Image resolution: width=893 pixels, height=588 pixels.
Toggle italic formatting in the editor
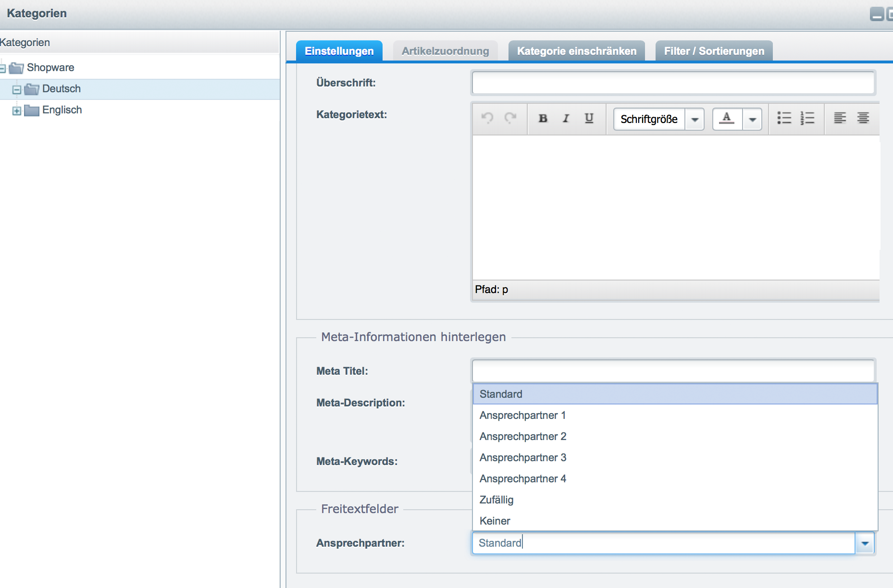(566, 118)
